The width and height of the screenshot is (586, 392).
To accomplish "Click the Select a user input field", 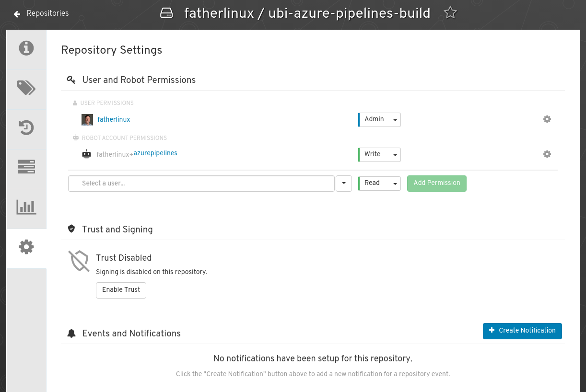I will click(201, 184).
